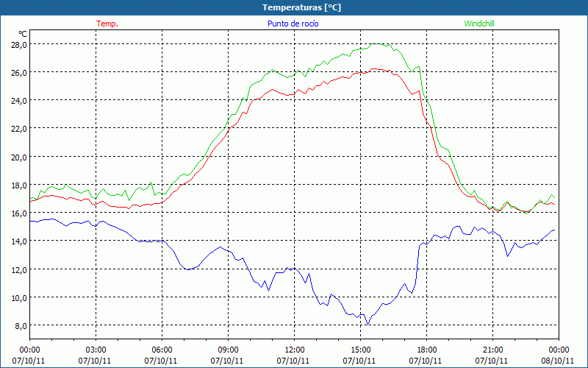Viewport: 588px width, 368px height.
Task: Click the Temperaturas [°C] chart title
Action: click(301, 7)
